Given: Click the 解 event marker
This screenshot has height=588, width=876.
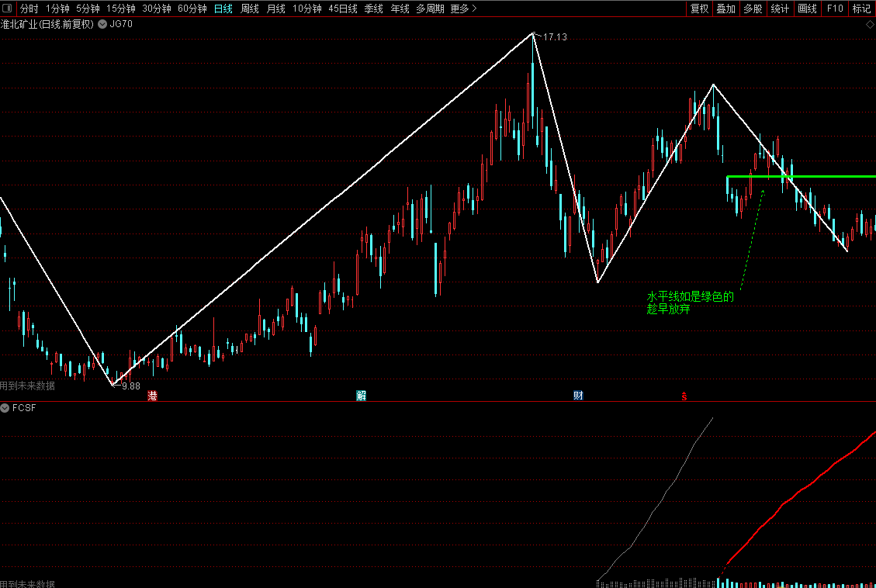Looking at the screenshot, I should pos(362,396).
